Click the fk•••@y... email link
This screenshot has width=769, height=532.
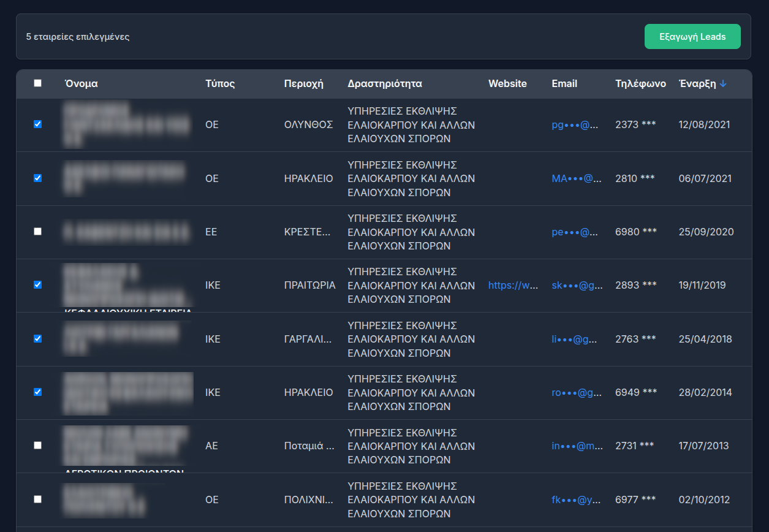[x=574, y=500]
